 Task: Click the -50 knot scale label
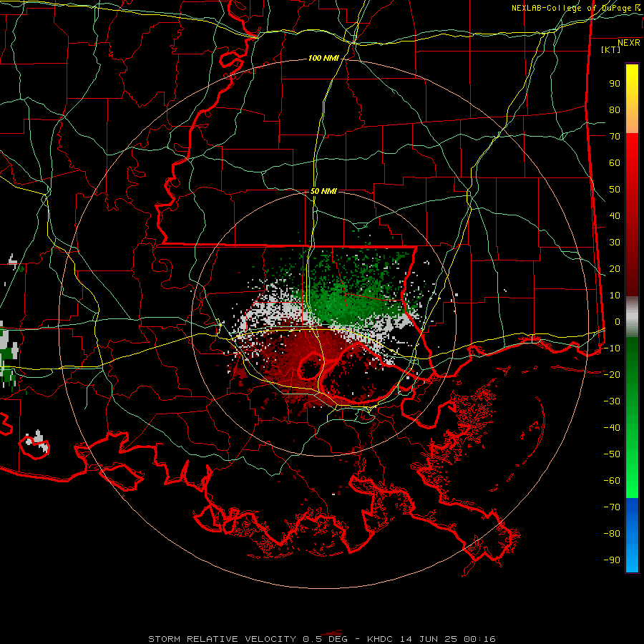click(612, 454)
